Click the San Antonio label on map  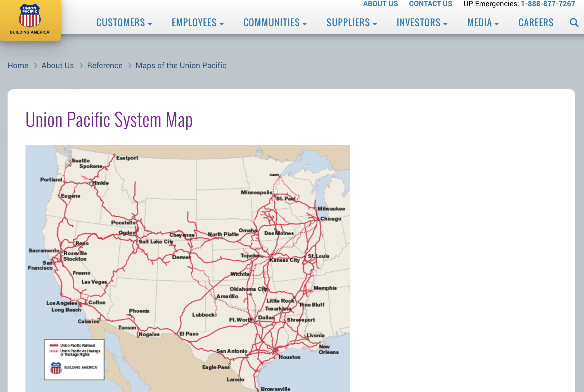pyautogui.click(x=232, y=351)
